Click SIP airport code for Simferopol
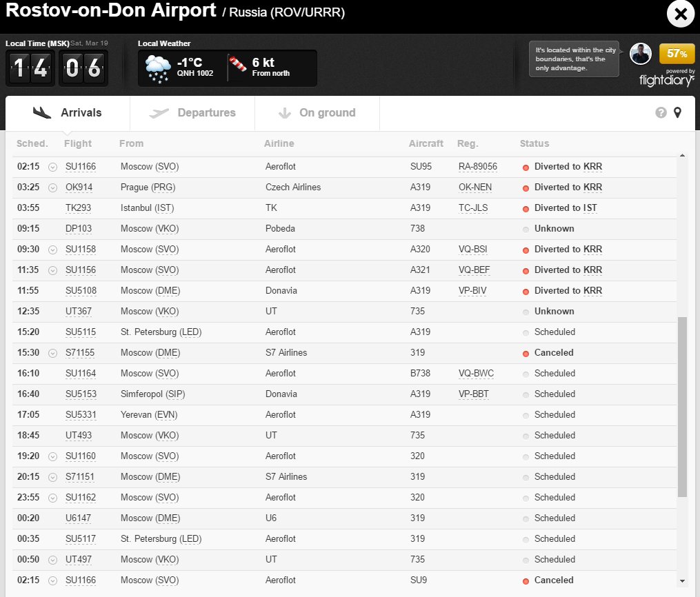The width and height of the screenshot is (700, 597). coord(175,394)
